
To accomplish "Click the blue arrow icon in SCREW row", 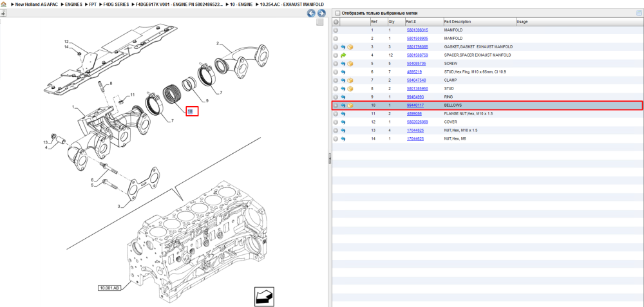I will click(x=343, y=64).
